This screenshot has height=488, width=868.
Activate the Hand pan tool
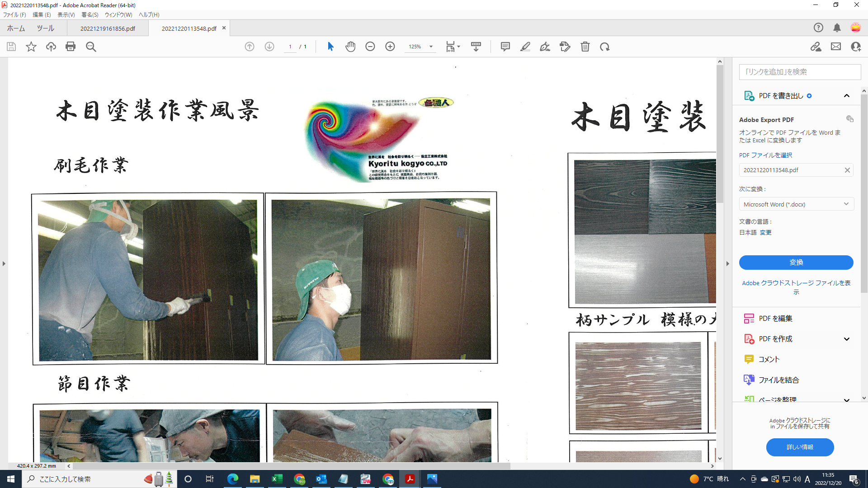(350, 47)
